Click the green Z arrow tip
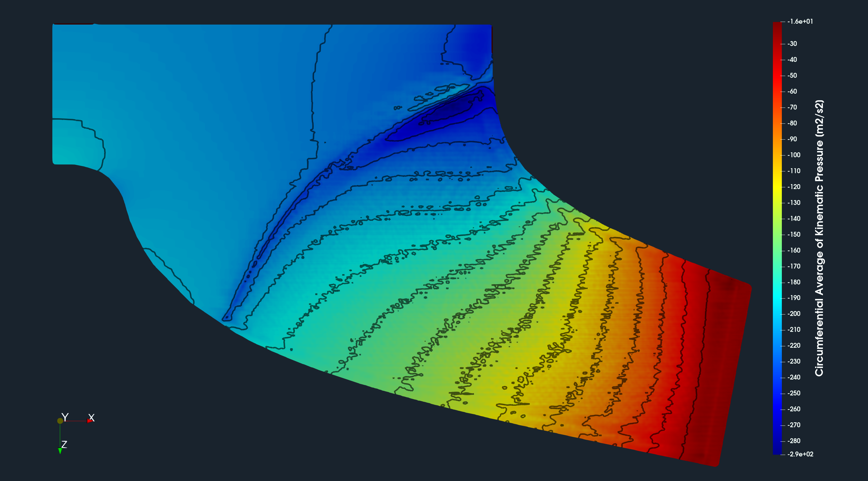 (x=60, y=451)
